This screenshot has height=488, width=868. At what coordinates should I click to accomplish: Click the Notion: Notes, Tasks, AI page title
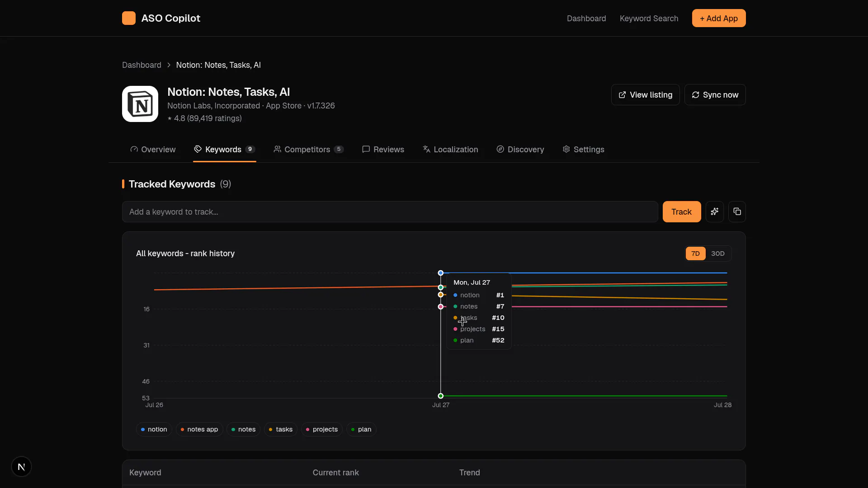click(229, 92)
